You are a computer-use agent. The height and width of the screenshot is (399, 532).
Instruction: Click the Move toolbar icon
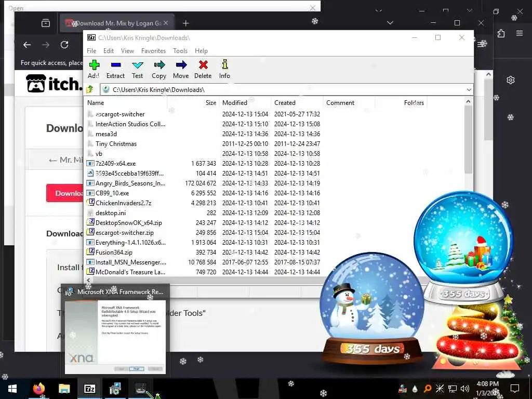[x=181, y=69]
